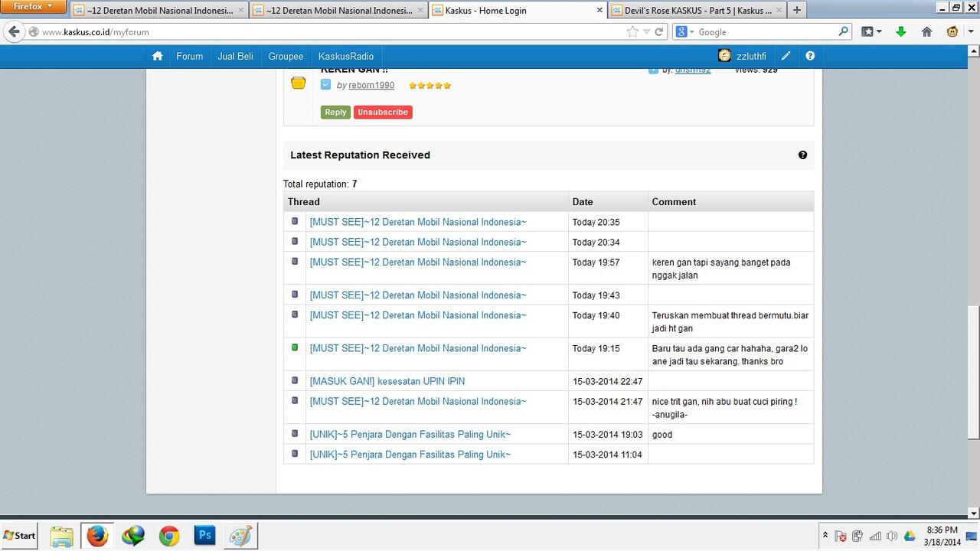Launch Google Chrome from taskbar
This screenshot has height=551, width=980.
(169, 536)
